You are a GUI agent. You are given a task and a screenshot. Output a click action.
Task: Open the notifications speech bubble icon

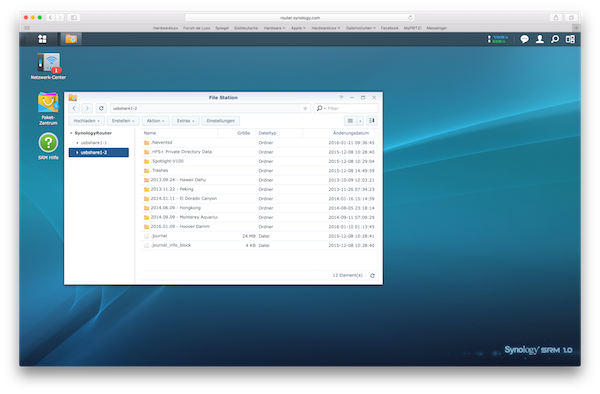tap(524, 39)
